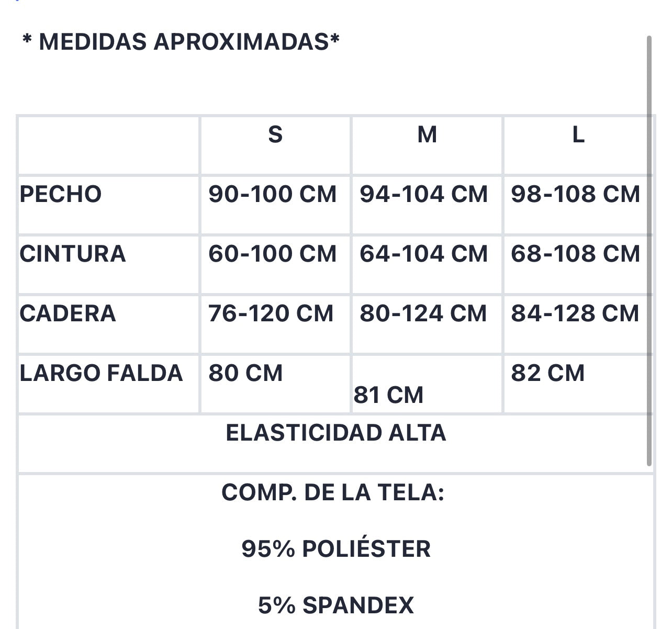The height and width of the screenshot is (629, 672).
Task: Select the L size column header
Action: 578,134
